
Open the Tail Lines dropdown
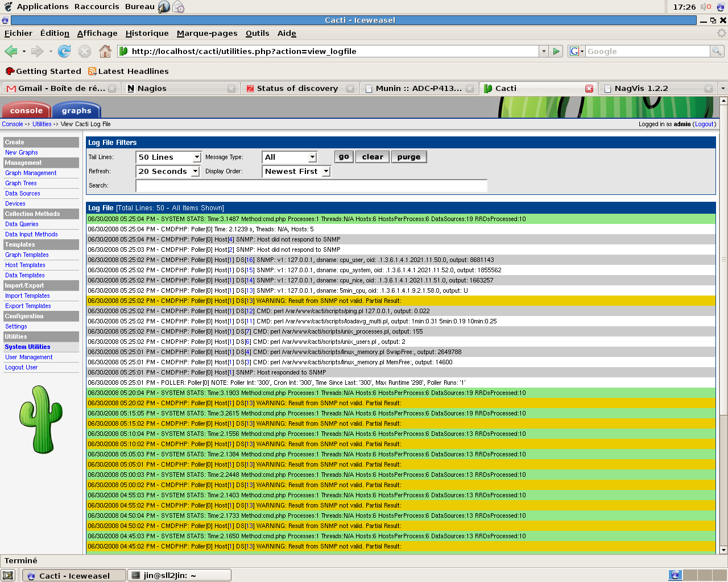point(168,157)
